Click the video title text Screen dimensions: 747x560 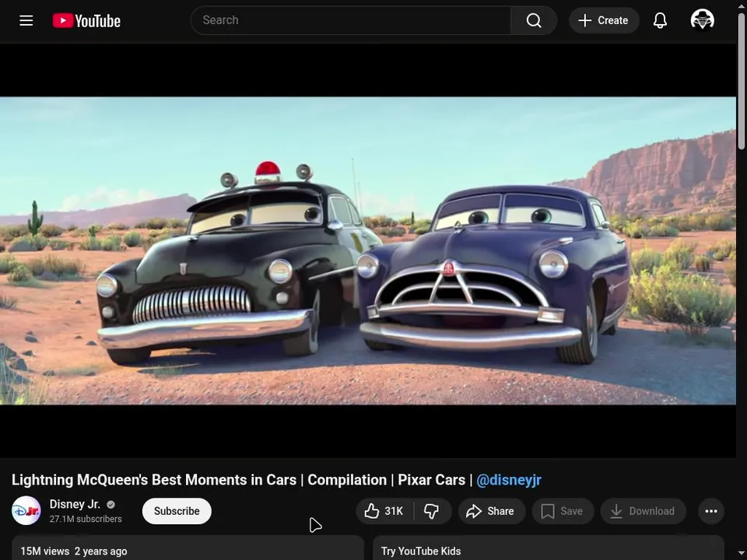(276, 480)
